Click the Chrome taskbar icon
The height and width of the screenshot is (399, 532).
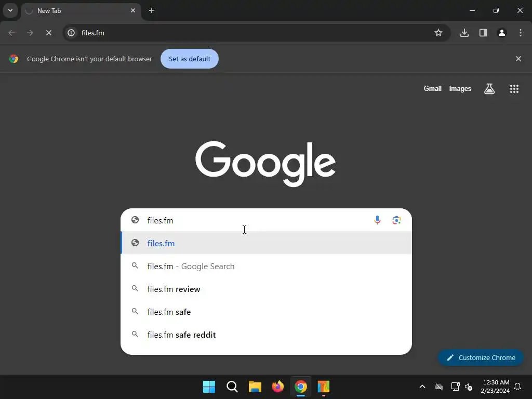(x=301, y=387)
